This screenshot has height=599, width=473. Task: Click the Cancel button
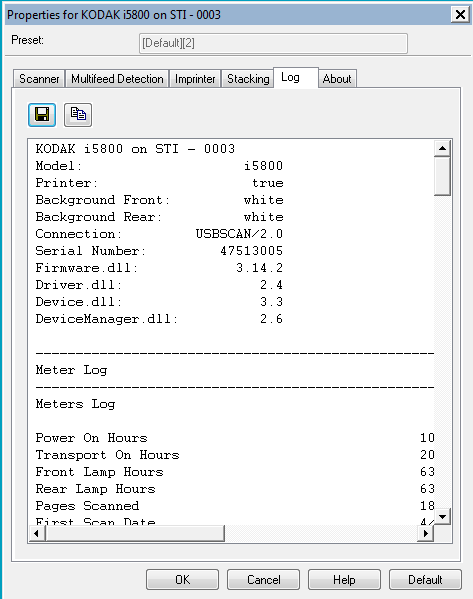click(264, 580)
